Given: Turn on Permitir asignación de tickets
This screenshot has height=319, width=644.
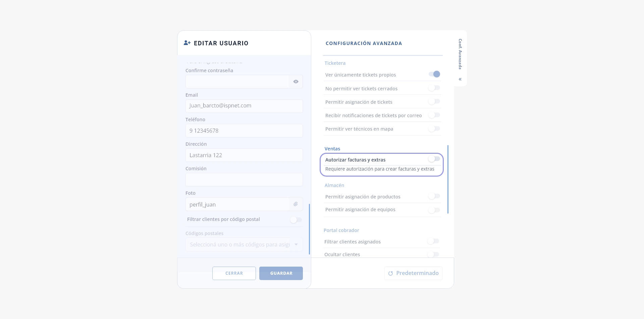Looking at the screenshot, I should (434, 101).
